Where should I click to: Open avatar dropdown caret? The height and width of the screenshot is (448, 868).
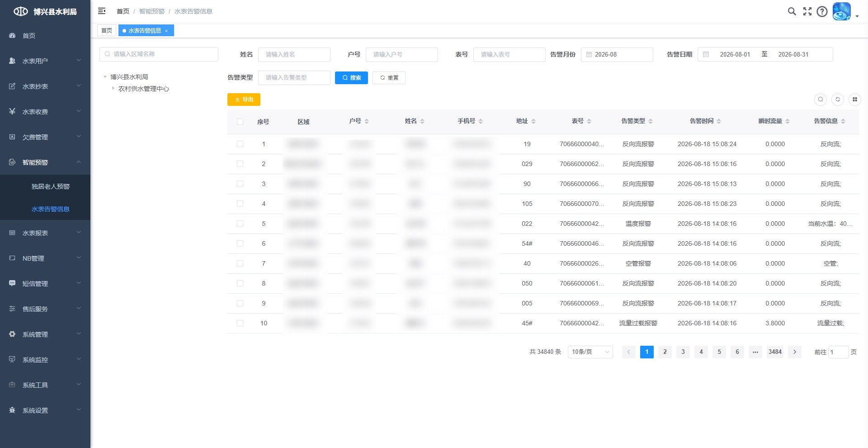pos(857,16)
